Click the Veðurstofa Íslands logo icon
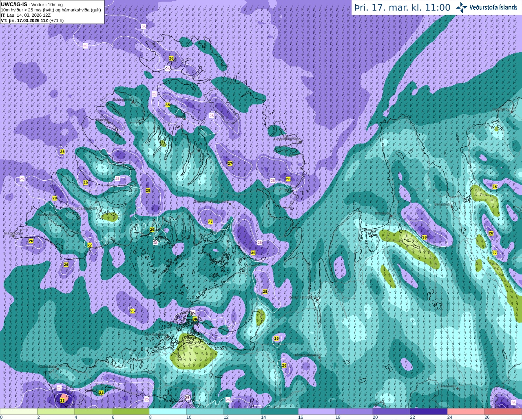 coord(461,7)
